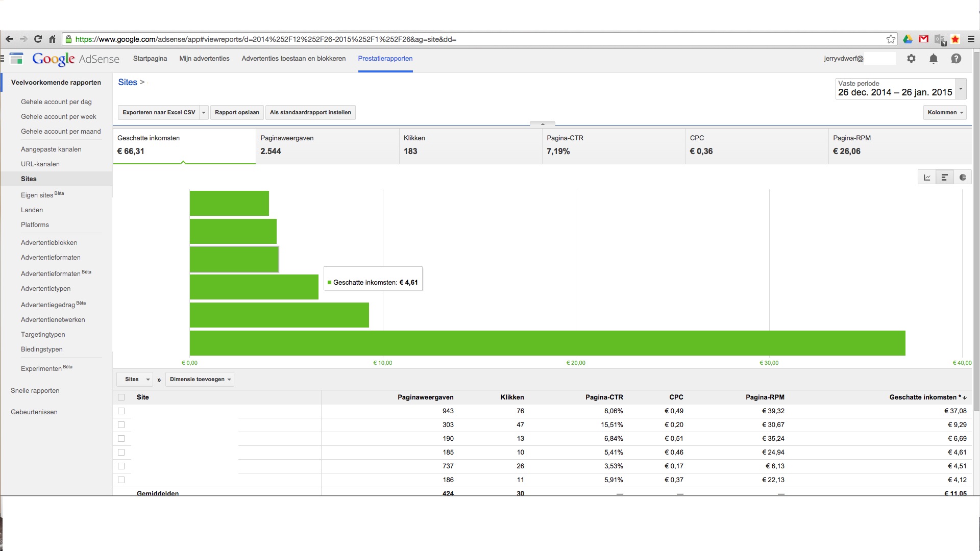
Task: Click Exporteren naar Excel CSV button
Action: click(159, 113)
